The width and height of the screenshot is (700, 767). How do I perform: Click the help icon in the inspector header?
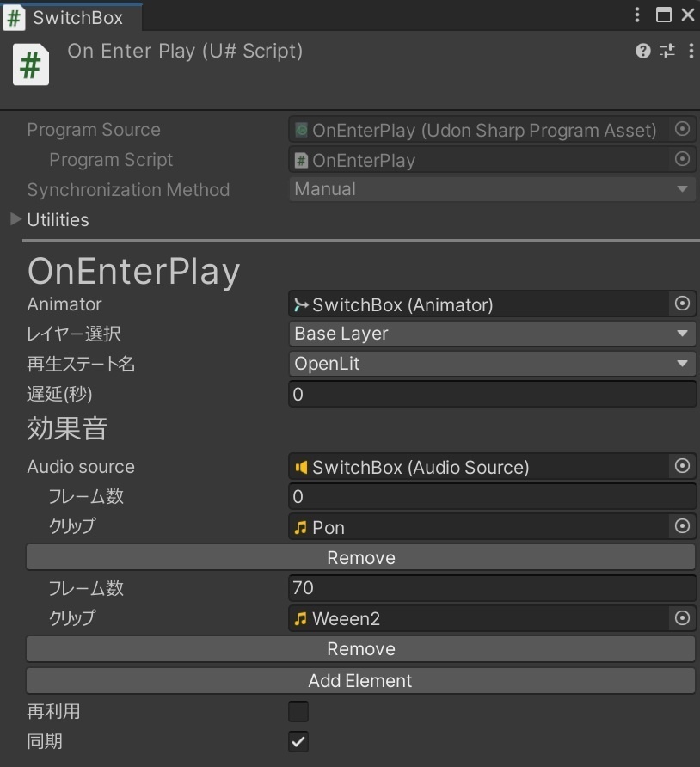coord(642,51)
